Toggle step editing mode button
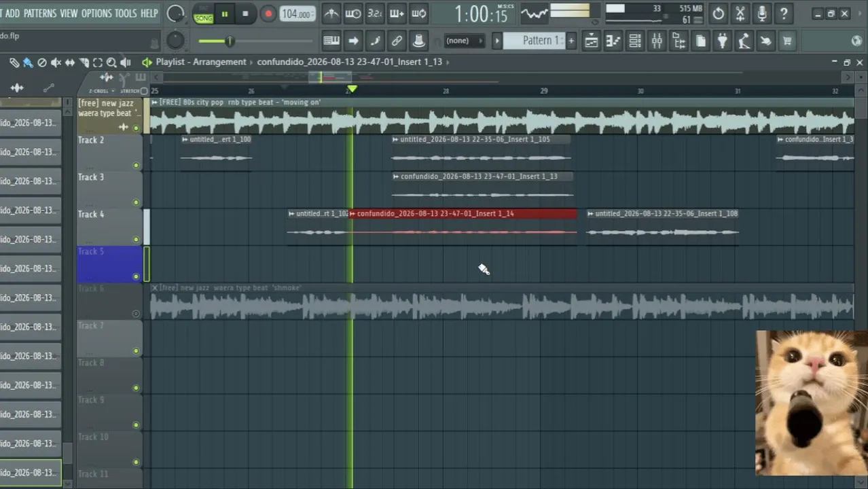Image resolution: width=868 pixels, height=489 pixels. (x=375, y=41)
